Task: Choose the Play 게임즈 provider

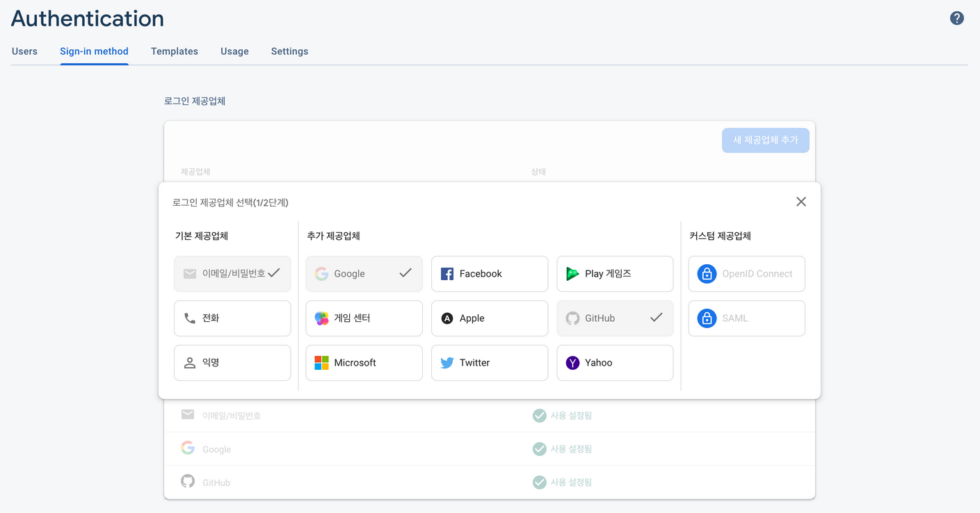Action: [x=615, y=274]
